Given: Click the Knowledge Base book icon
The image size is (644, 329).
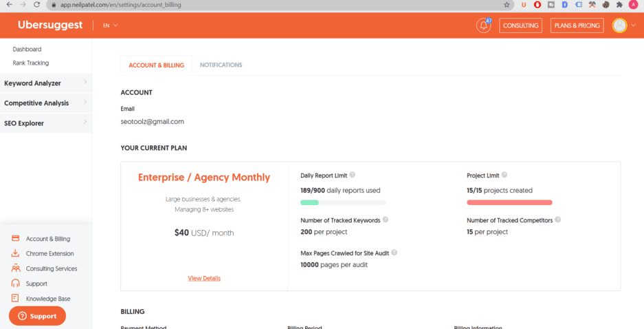Looking at the screenshot, I should (x=16, y=298).
